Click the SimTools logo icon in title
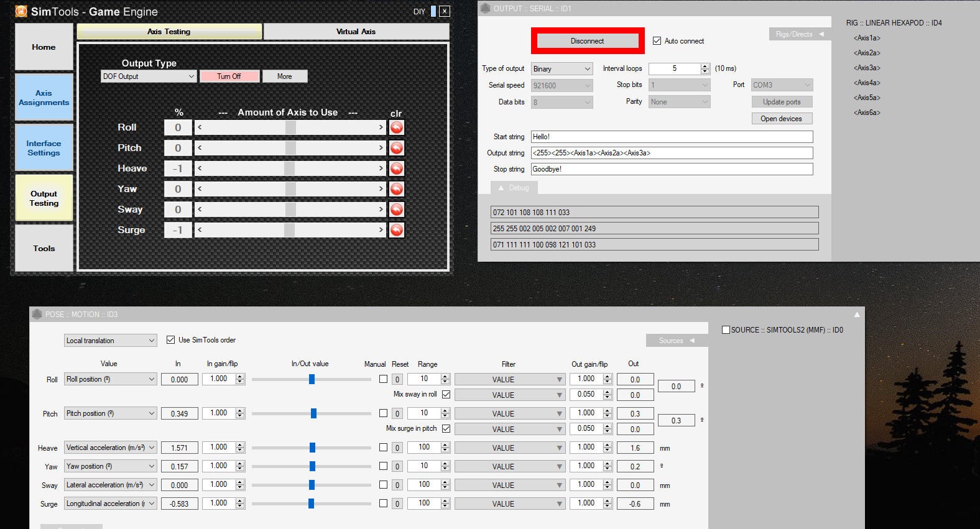This screenshot has height=529, width=980. (21, 11)
